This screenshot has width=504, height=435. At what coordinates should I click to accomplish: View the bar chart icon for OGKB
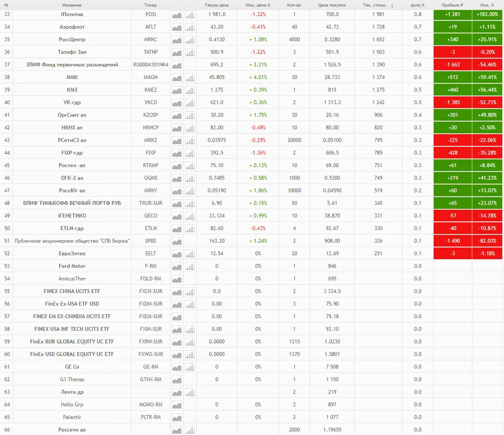point(190,178)
